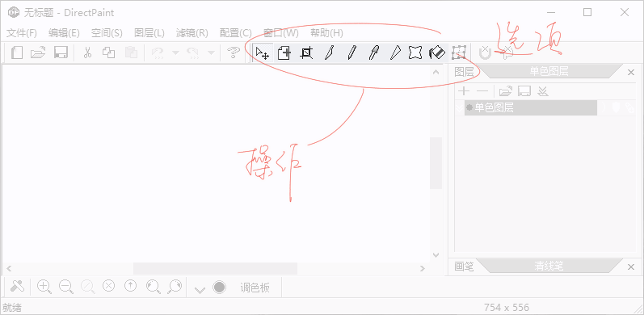The width and height of the screenshot is (644, 315).
Task: Merge layers down with double-chevron icon
Action: point(543,91)
